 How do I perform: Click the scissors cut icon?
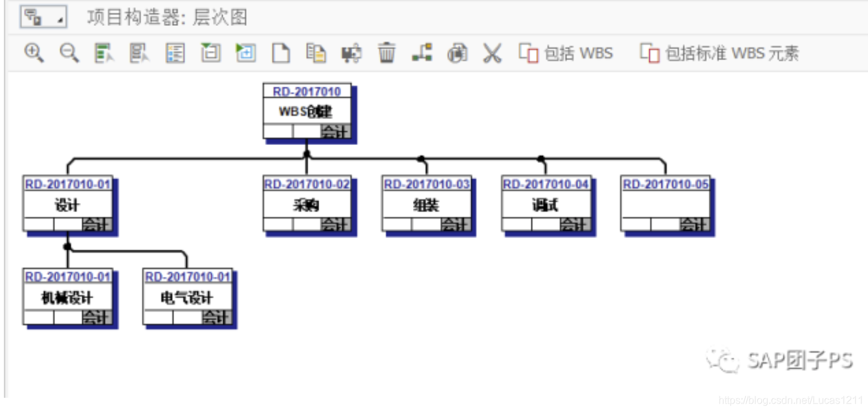tap(493, 53)
